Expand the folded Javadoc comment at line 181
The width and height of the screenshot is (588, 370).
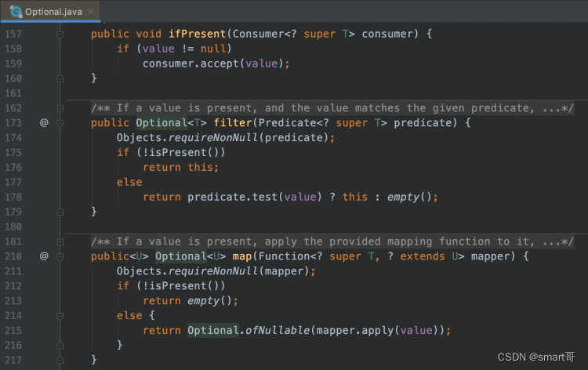tap(60, 241)
